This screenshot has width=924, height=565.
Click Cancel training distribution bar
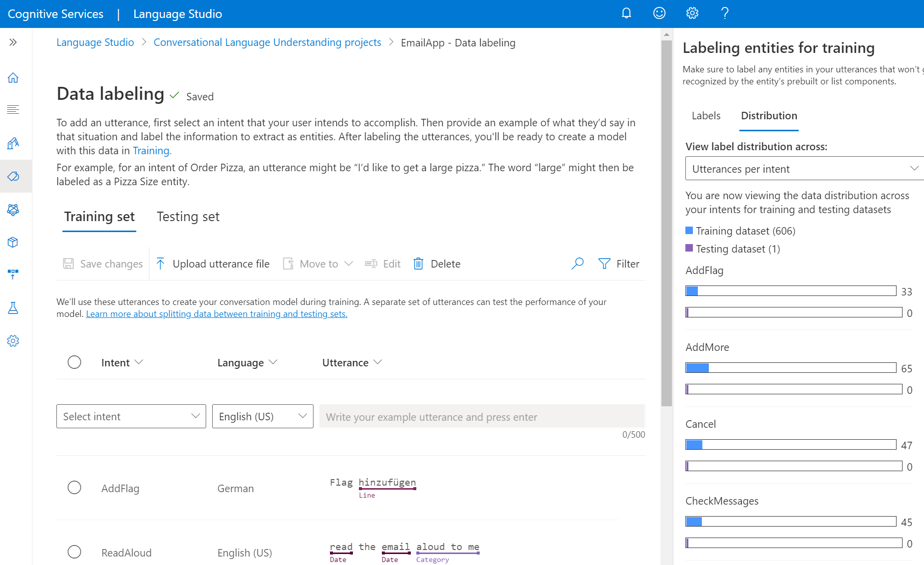[791, 445]
